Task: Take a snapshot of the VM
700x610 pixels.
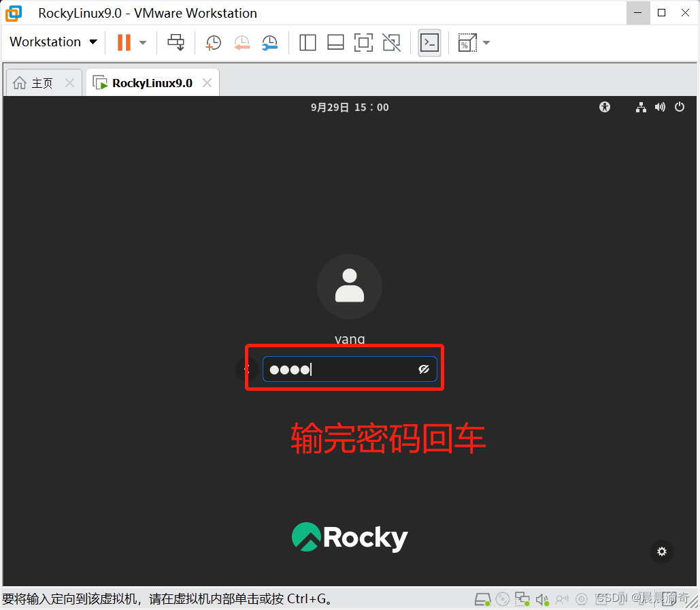Action: pos(214,43)
